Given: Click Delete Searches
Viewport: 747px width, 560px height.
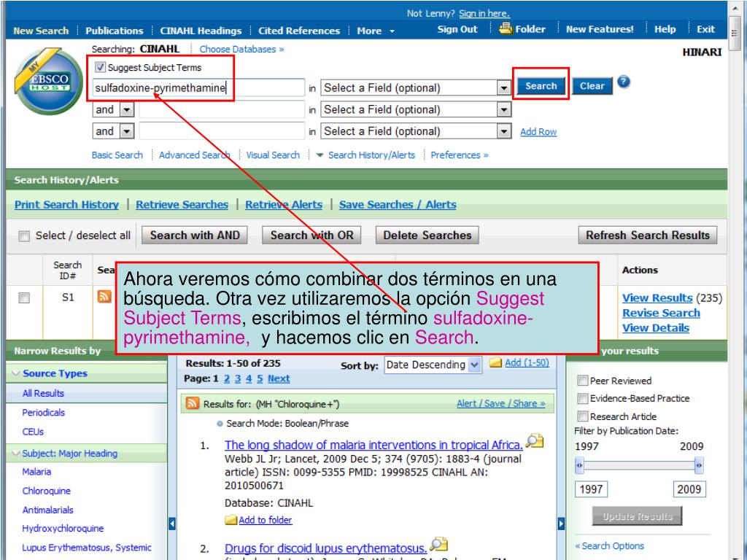Looking at the screenshot, I should [427, 236].
